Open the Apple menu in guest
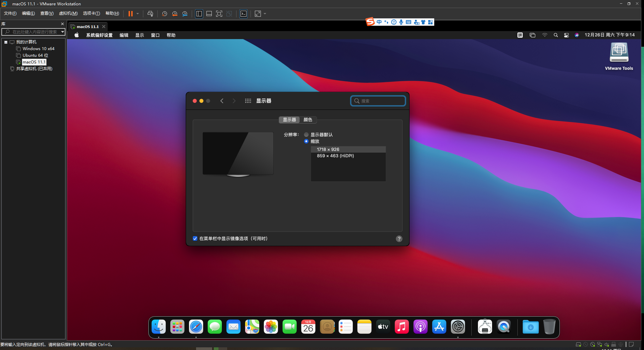 click(x=76, y=35)
